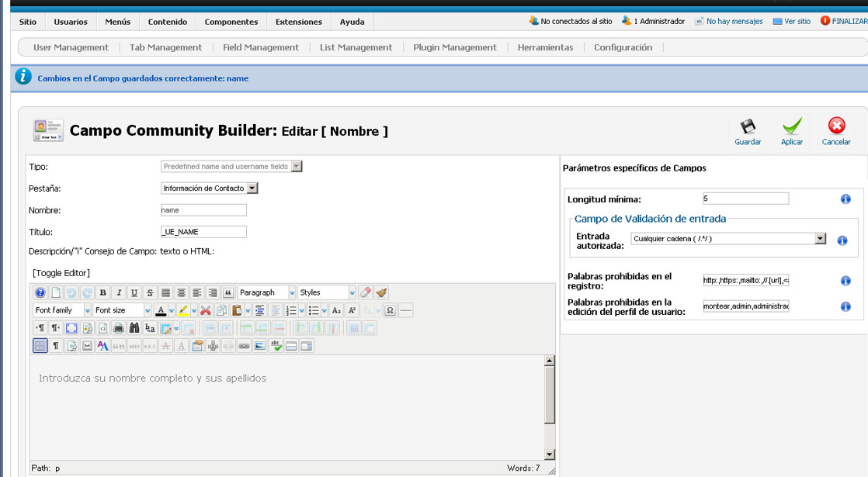This screenshot has height=477, width=868.
Task: Cut the selection with the scissors icon
Action: 206,310
